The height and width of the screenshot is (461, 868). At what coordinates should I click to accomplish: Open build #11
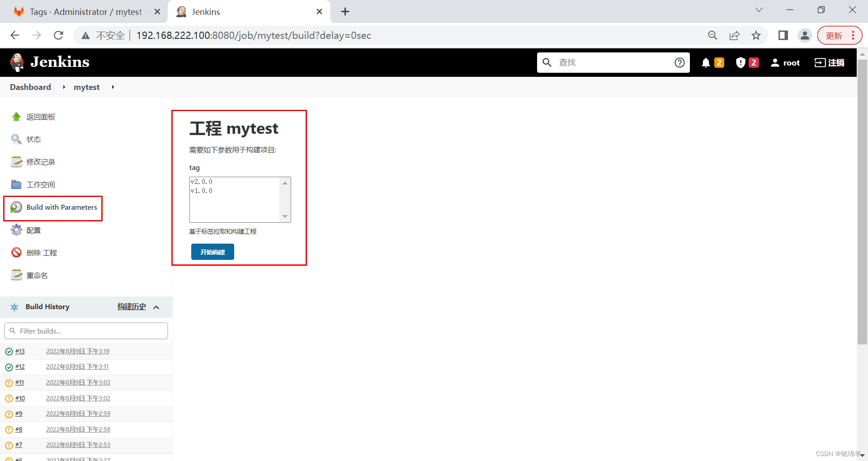[19, 382]
